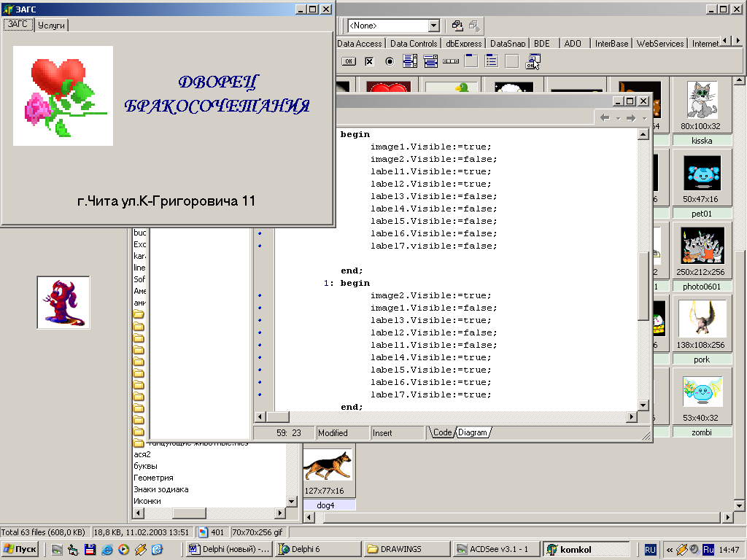The height and width of the screenshot is (560, 747).
Task: Click the ДВОРЕЦ БРАКОСОЧЕТАНИЯ label
Action: click(x=217, y=94)
